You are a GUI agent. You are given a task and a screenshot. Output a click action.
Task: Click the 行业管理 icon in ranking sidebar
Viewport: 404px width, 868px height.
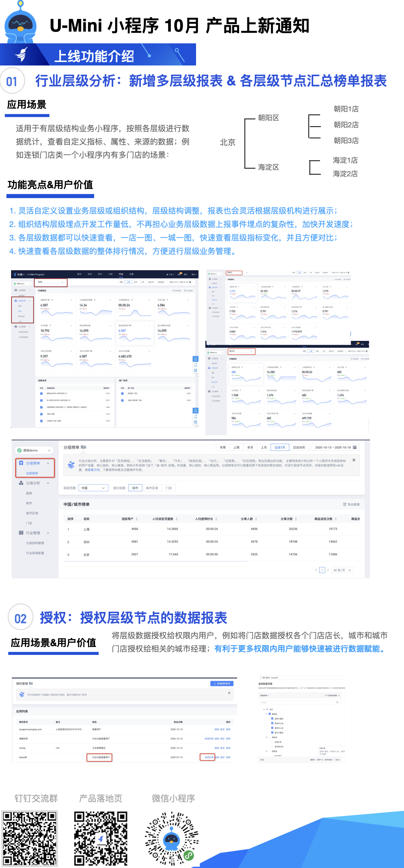(21, 533)
